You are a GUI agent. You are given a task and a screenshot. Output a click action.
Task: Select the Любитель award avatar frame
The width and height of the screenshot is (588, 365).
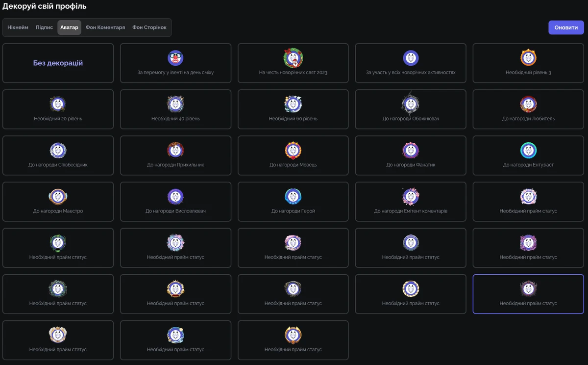click(528, 109)
